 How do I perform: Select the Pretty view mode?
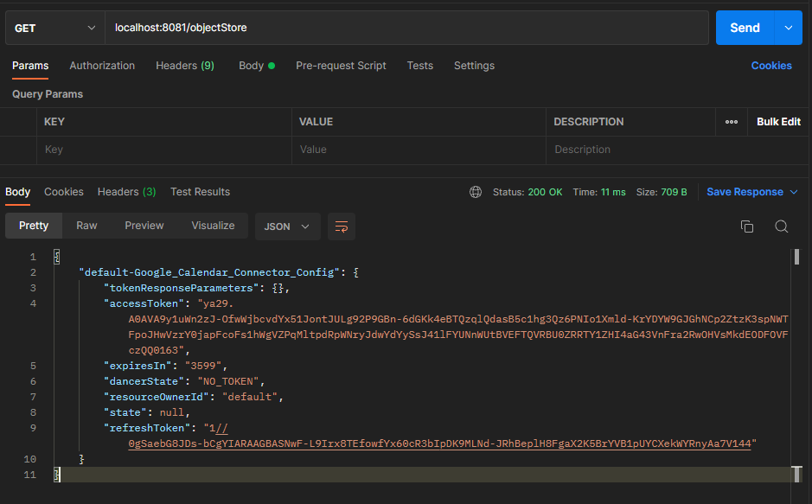34,226
